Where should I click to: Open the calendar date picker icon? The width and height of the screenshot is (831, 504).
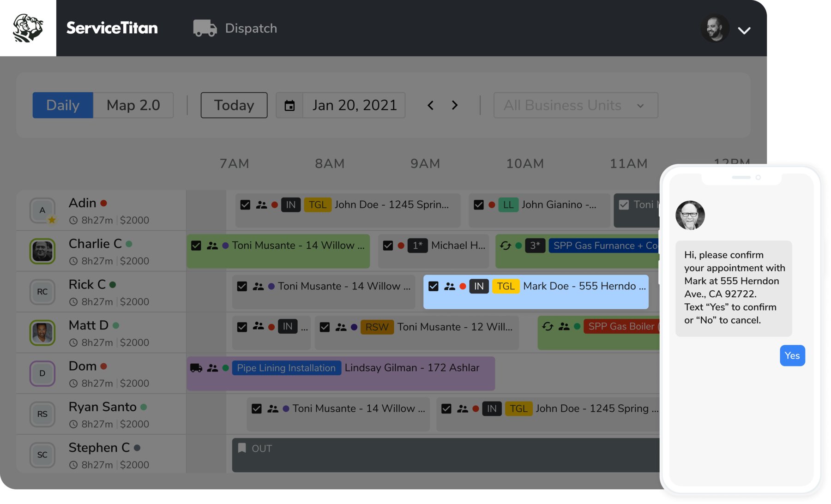pyautogui.click(x=289, y=105)
